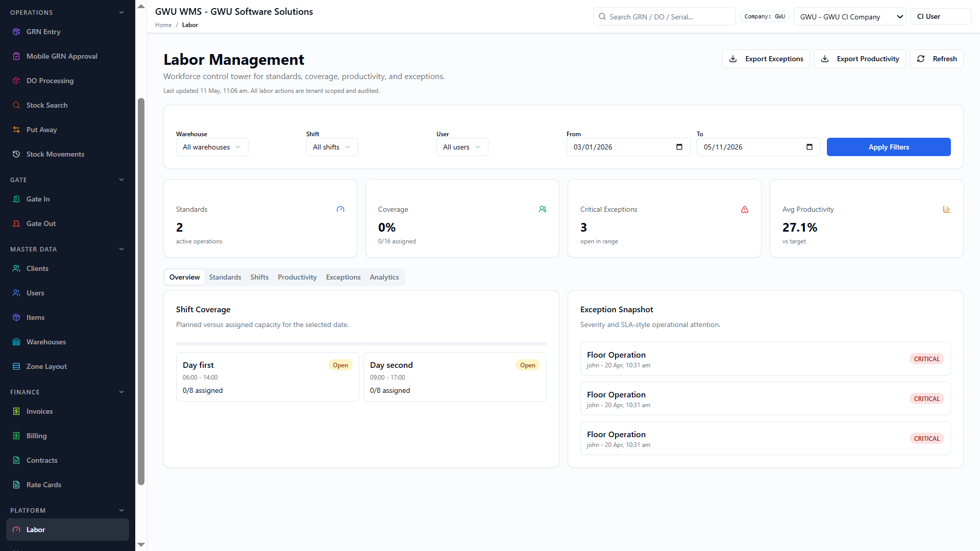980x551 pixels.
Task: Focus the Search GRN / DO / Serial field
Action: [x=665, y=16]
